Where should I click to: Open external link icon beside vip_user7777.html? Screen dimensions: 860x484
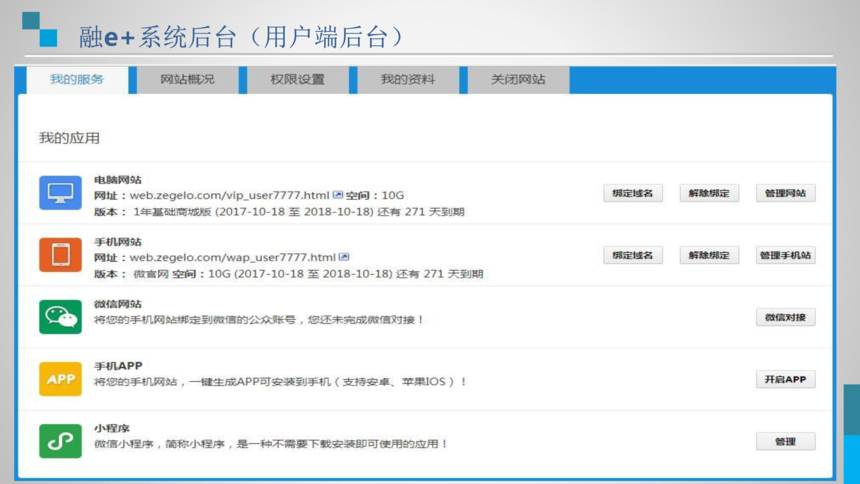[x=338, y=195]
